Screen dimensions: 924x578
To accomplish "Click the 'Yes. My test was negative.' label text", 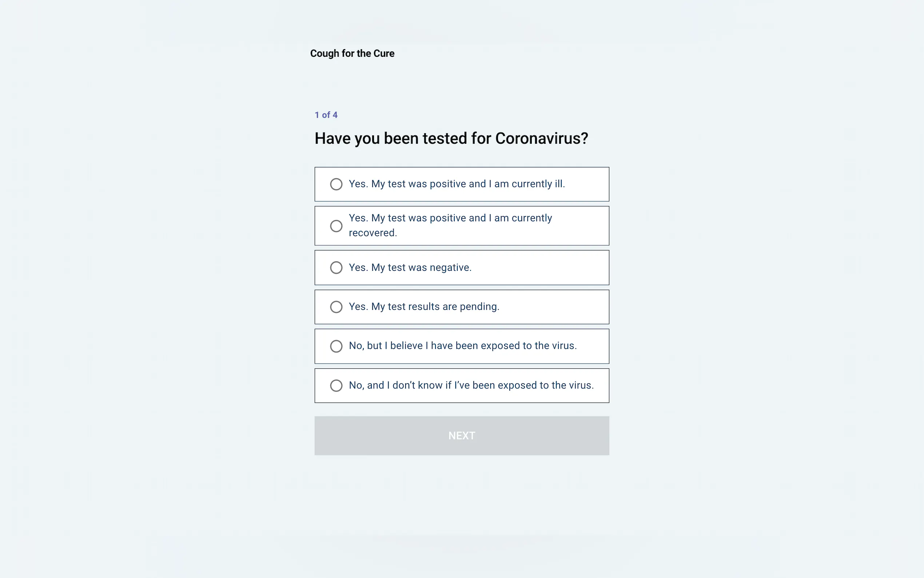I will tap(410, 268).
